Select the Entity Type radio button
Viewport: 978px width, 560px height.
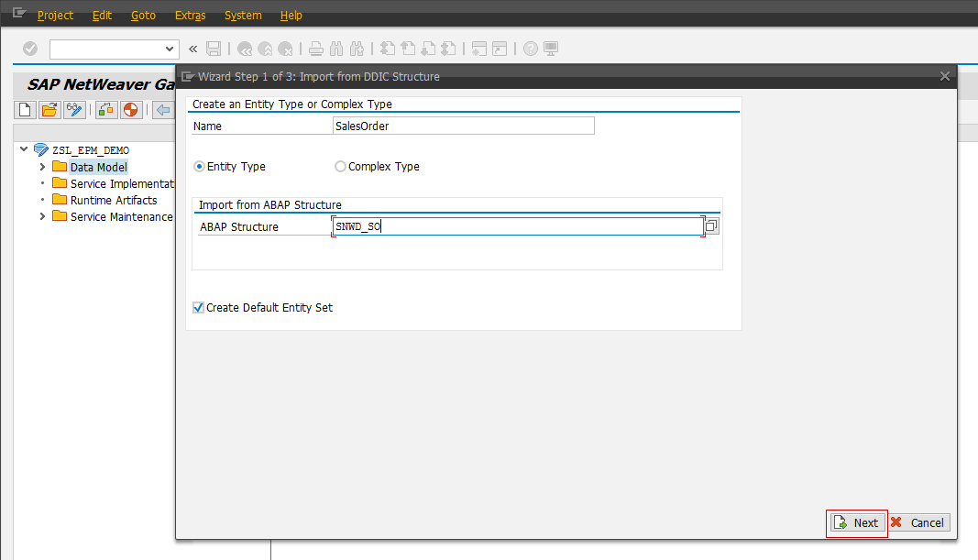pyautogui.click(x=198, y=166)
